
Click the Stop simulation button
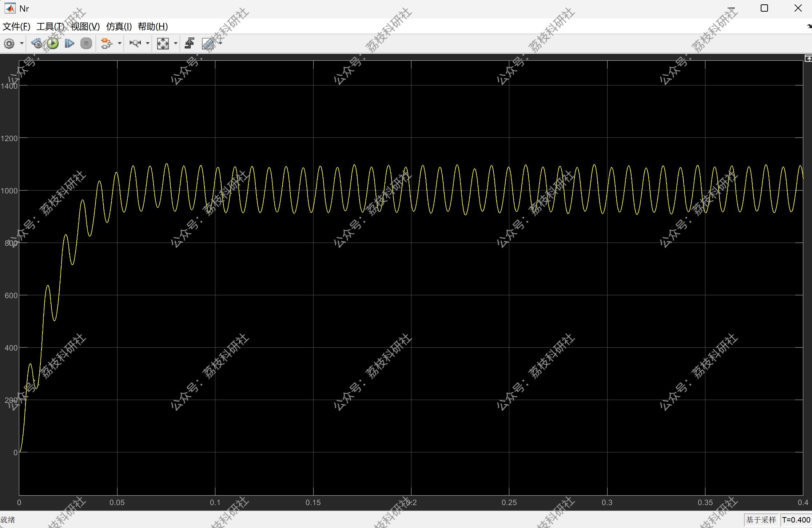(x=86, y=44)
